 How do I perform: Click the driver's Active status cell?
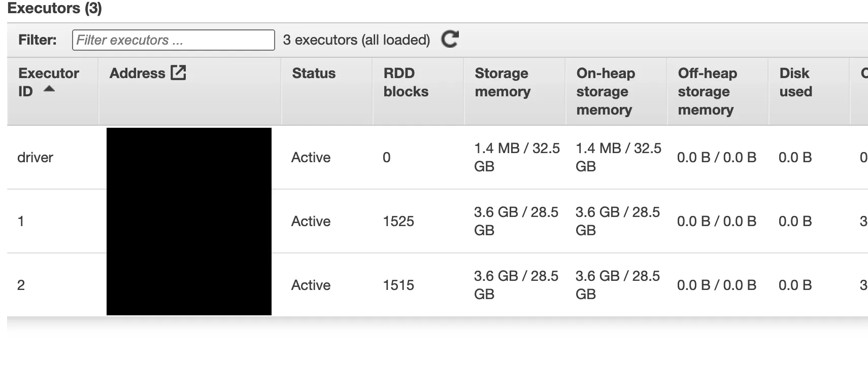(311, 158)
